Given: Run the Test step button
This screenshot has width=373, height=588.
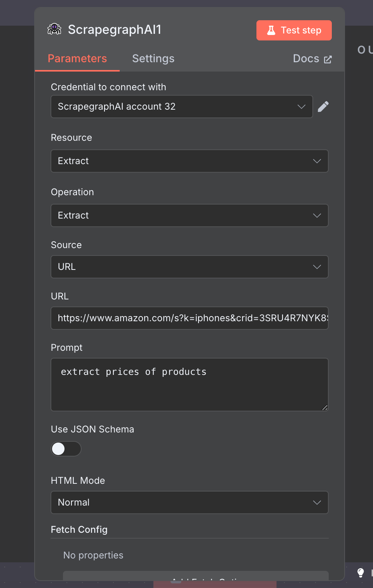Looking at the screenshot, I should coord(294,30).
